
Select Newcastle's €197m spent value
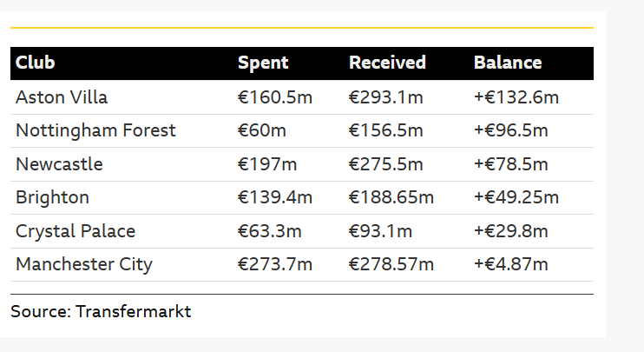(267, 164)
